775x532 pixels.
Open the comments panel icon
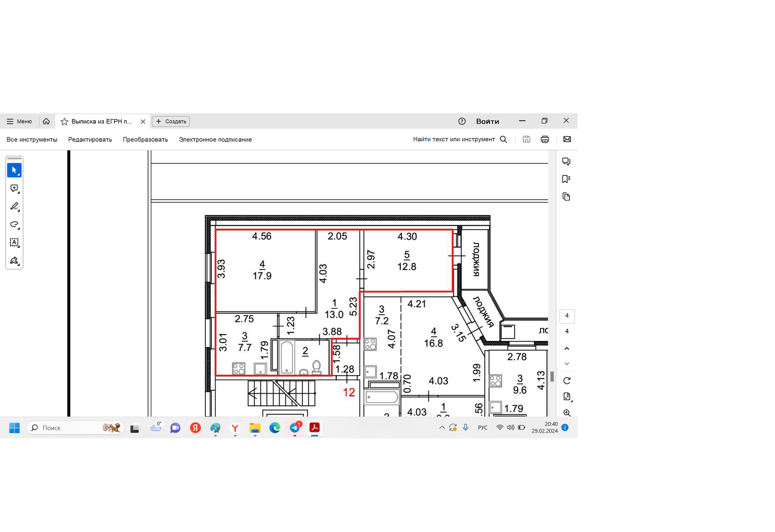[566, 161]
